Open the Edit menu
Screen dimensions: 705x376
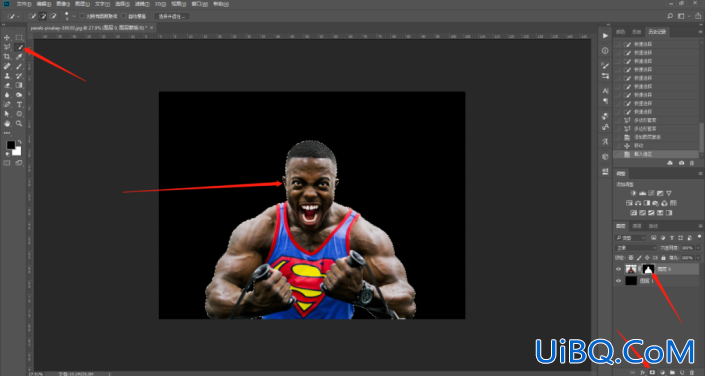click(x=43, y=4)
